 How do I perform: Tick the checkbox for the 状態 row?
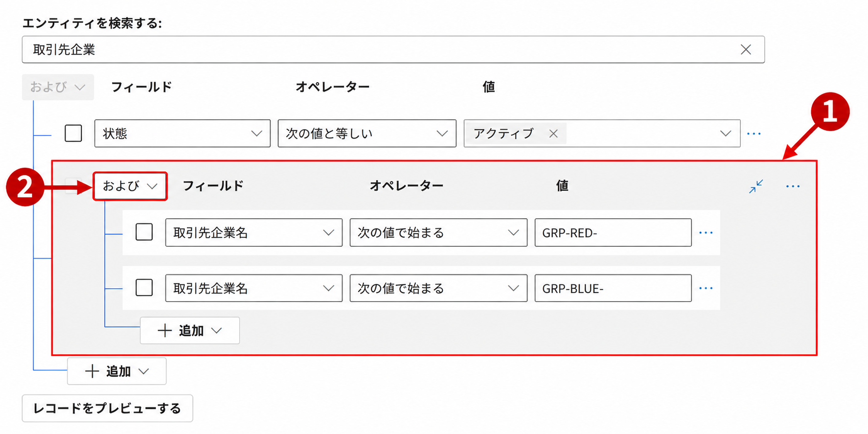click(x=73, y=133)
